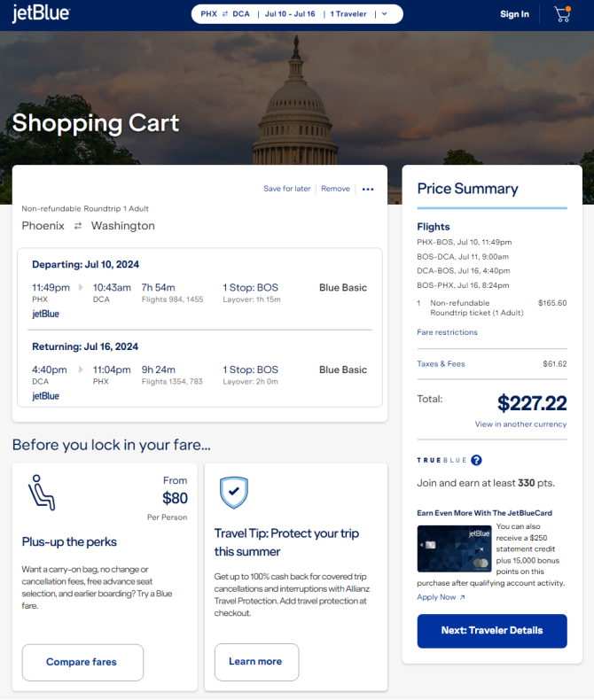Click the arrow icon beside Apply Now
594x700 pixels.
(462, 597)
